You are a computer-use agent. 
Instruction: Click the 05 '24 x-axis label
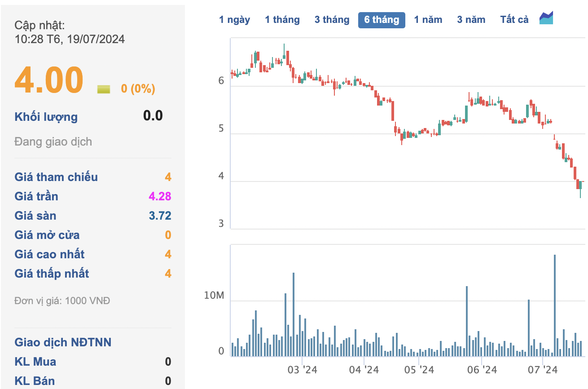[x=419, y=370]
